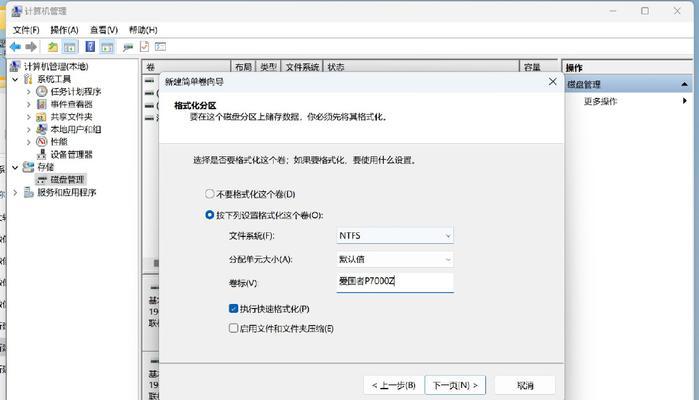Click the 事件查看器 icon

(x=41, y=104)
